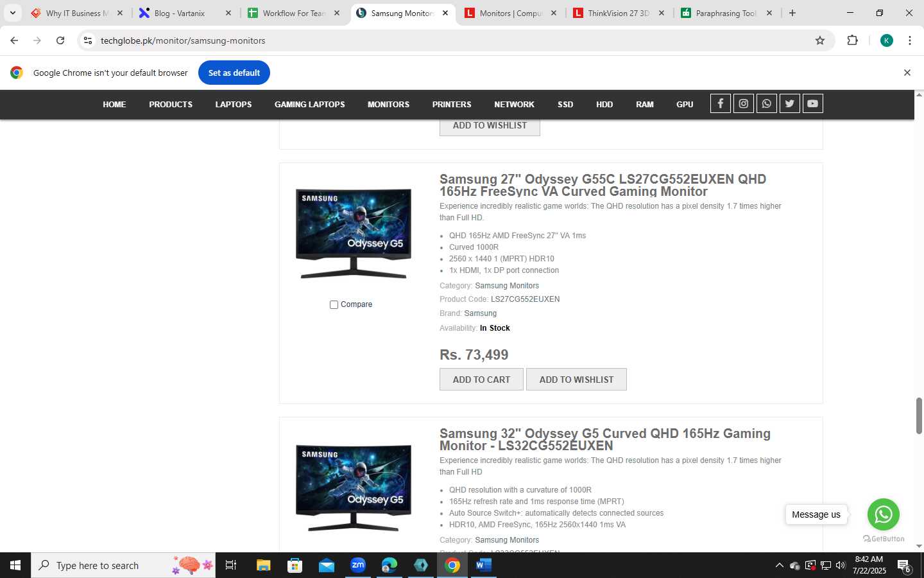The width and height of the screenshot is (924, 578).
Task: Click the Message us bubble
Action: tap(816, 514)
